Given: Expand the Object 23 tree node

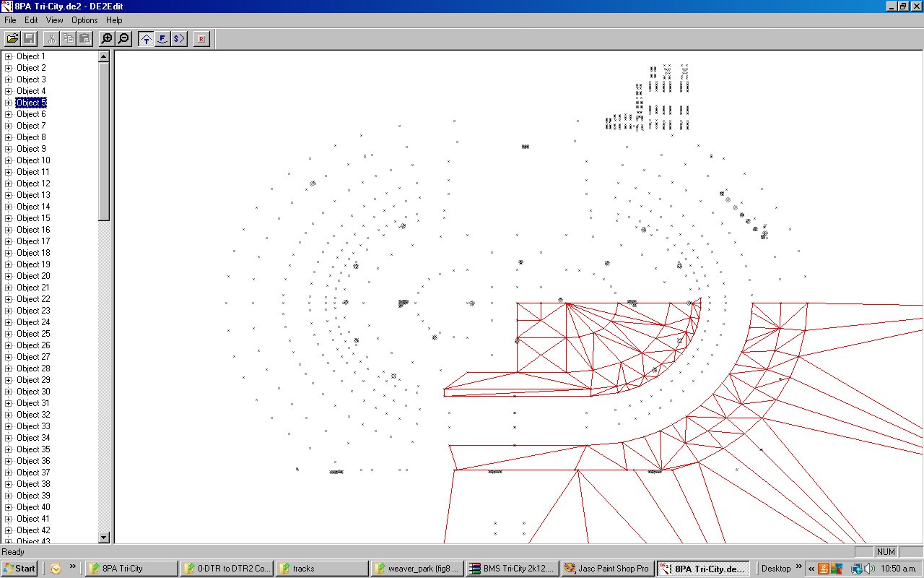Looking at the screenshot, I should click(9, 311).
